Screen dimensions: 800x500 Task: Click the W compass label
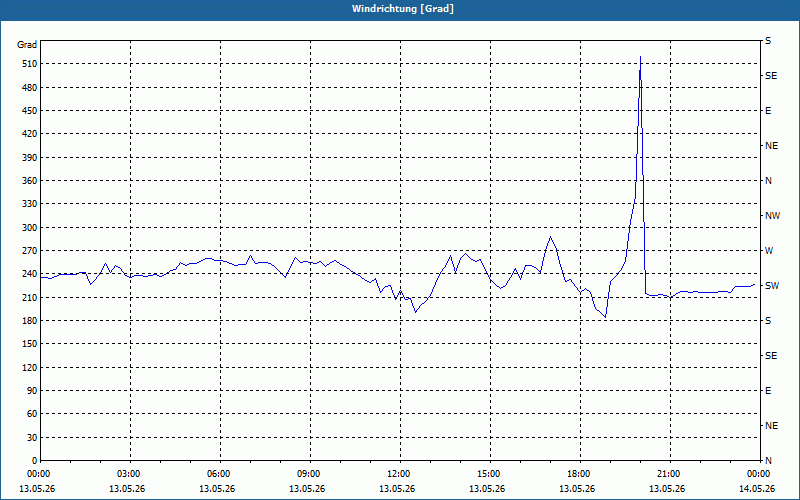[769, 251]
